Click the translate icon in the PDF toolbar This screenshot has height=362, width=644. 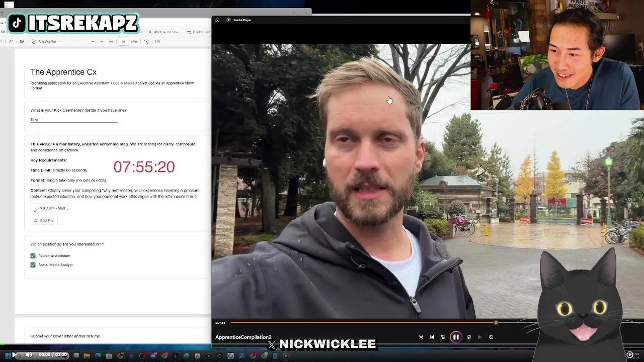[x=22, y=42]
